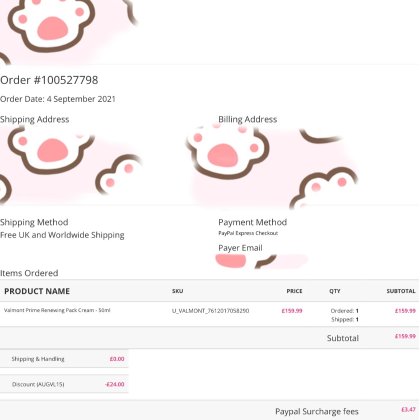Click the Discount (AUGVL15) row
Viewport: 420px width, 420px height.
pos(64,384)
